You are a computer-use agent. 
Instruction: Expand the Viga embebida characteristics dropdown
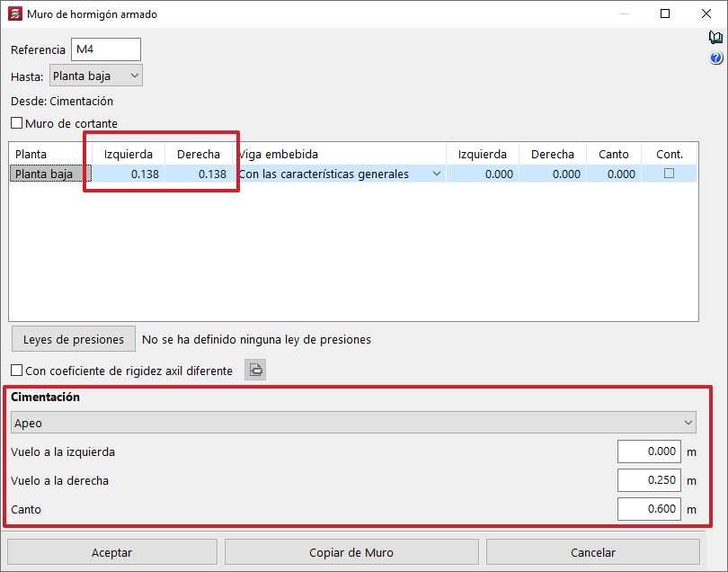pyautogui.click(x=437, y=174)
